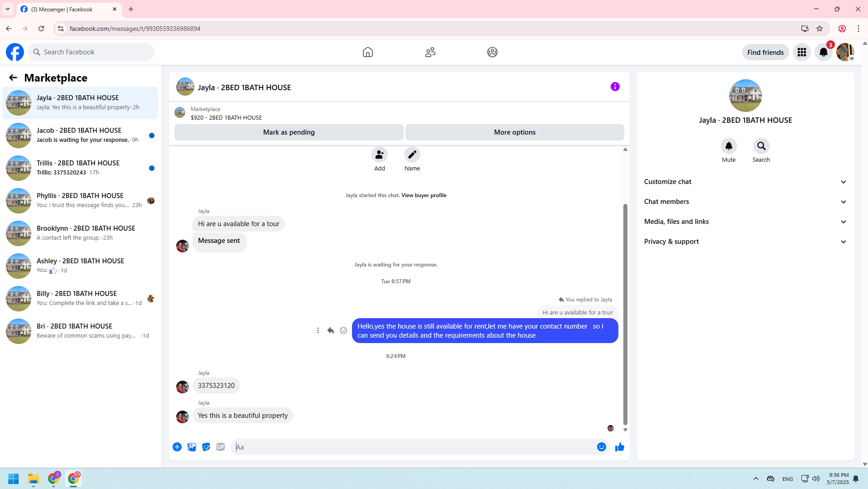This screenshot has height=489, width=868.
Task: Open the conversation information icon
Action: [615, 87]
